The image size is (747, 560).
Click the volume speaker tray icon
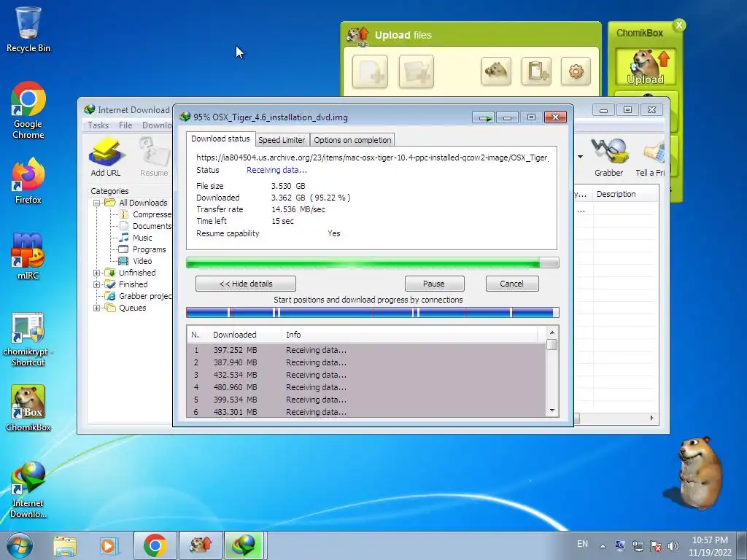point(673,546)
